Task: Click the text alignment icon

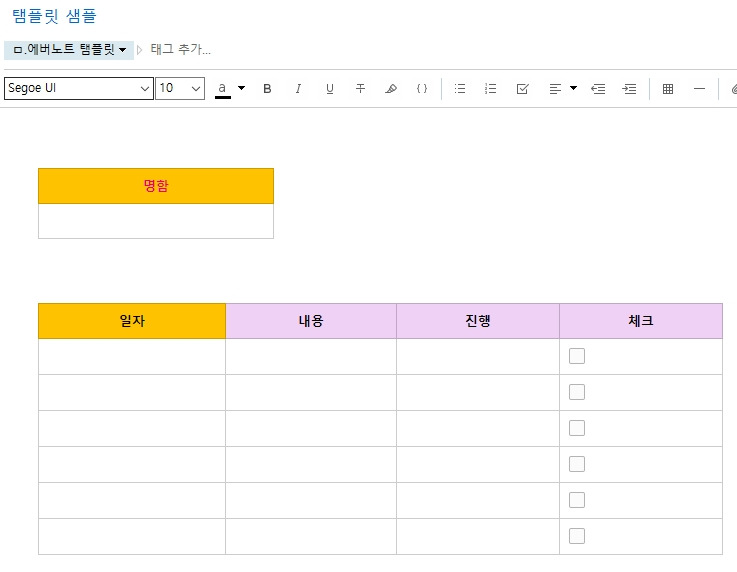Action: point(555,88)
